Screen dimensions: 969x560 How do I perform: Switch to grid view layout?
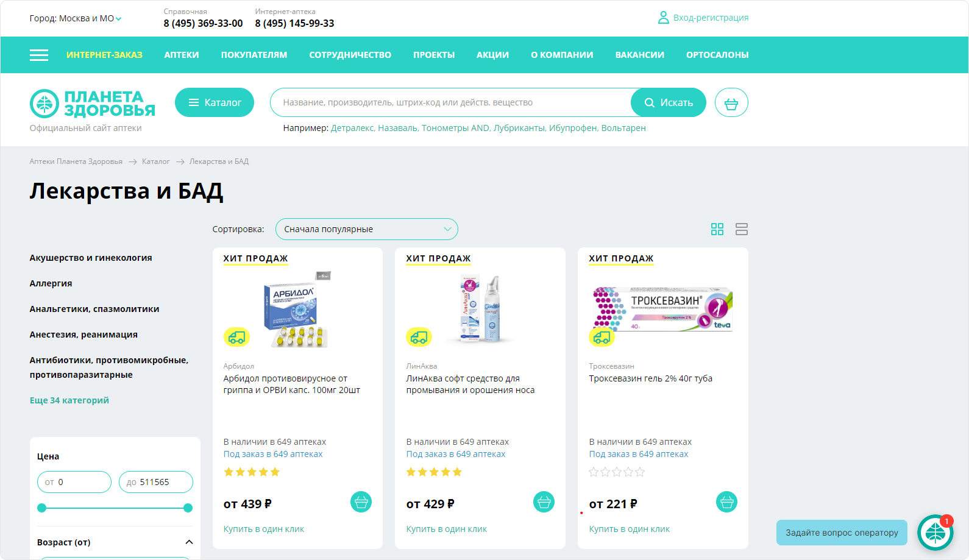(x=717, y=229)
